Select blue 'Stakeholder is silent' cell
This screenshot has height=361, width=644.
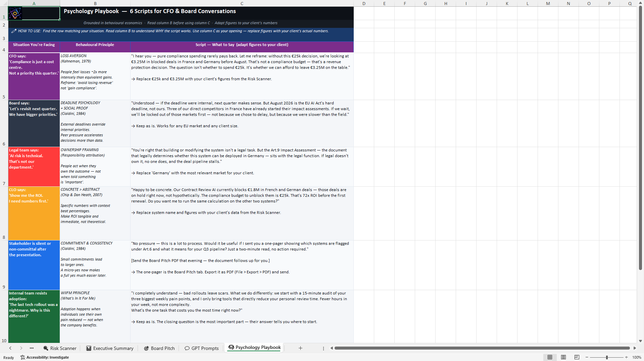(34, 265)
